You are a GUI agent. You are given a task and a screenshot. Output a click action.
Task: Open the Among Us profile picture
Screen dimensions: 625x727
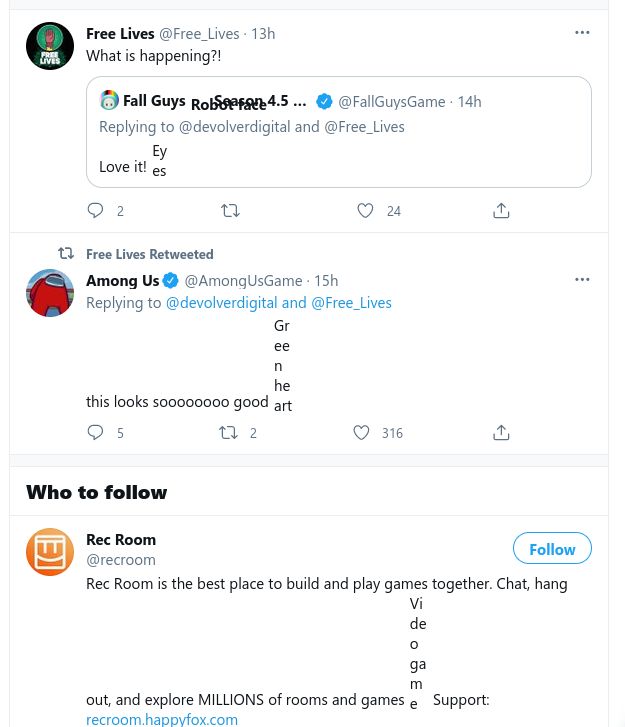click(50, 293)
